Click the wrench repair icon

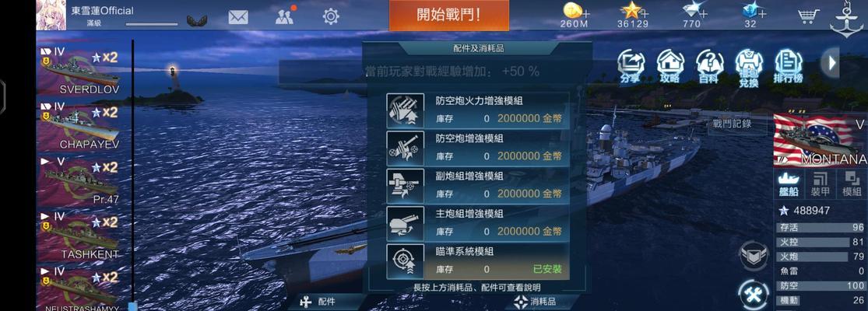click(754, 295)
